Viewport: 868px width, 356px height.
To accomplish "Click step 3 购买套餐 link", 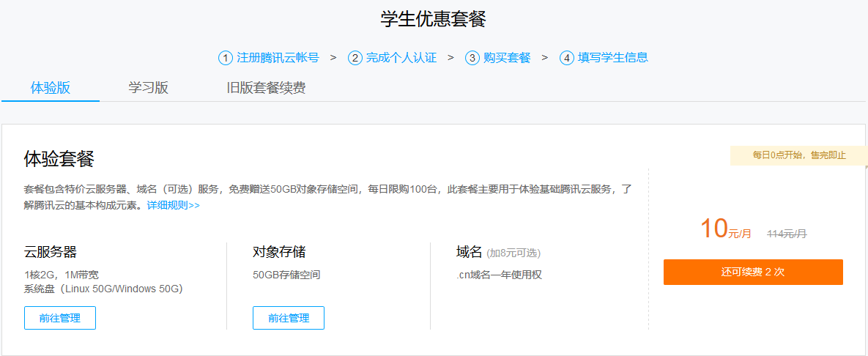I will tap(498, 58).
